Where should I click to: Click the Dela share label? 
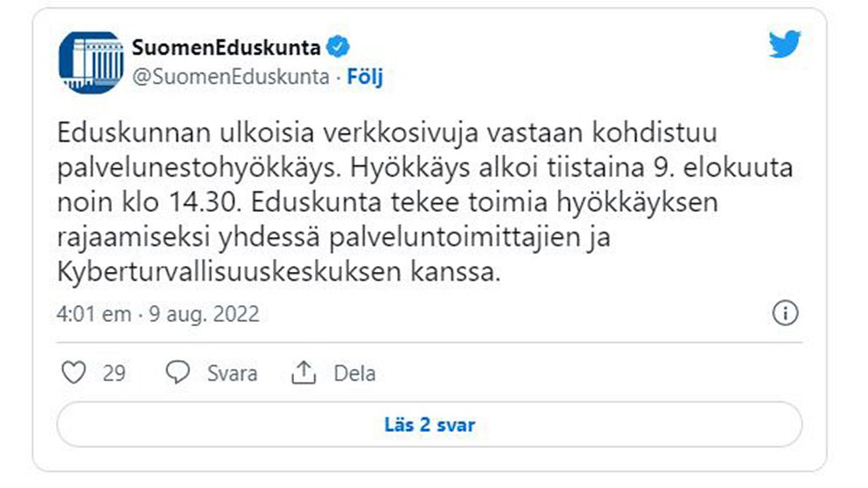(354, 373)
